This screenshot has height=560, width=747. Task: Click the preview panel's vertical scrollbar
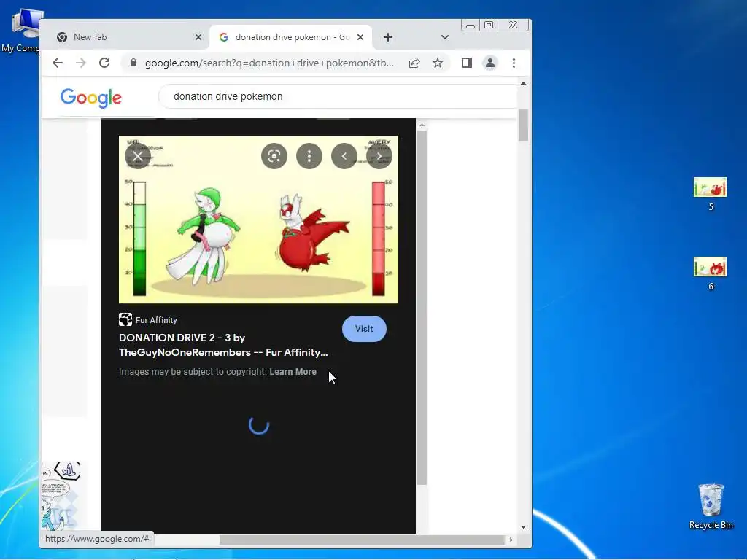(x=422, y=307)
